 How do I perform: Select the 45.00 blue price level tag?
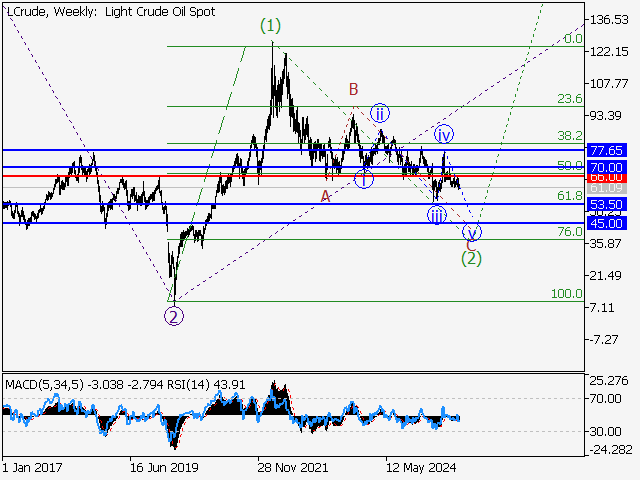(606, 223)
